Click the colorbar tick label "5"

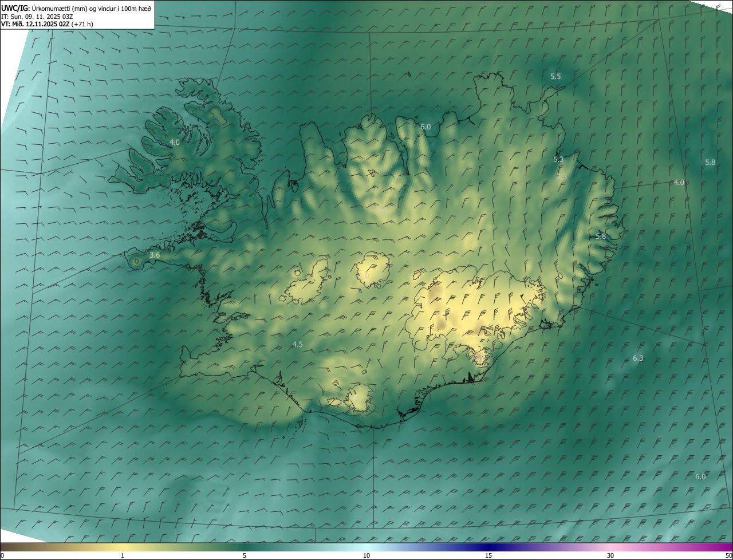245,555
